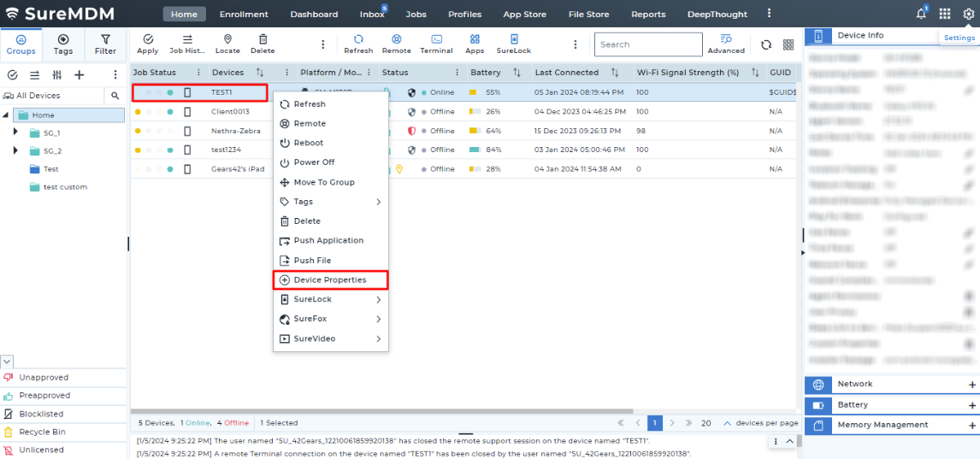The width and height of the screenshot is (980, 459).
Task: Open the notifications bell
Action: coord(921,14)
